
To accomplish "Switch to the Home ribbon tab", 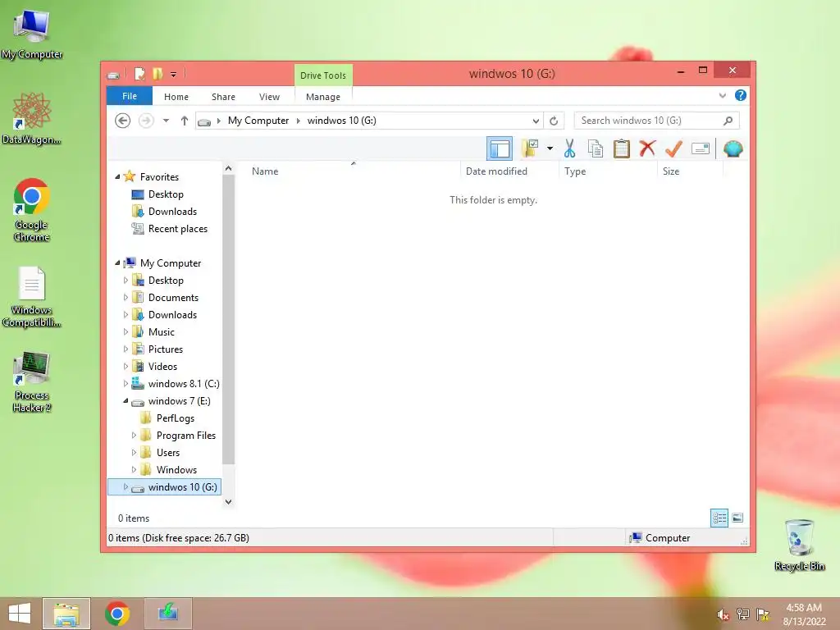I will tap(176, 97).
